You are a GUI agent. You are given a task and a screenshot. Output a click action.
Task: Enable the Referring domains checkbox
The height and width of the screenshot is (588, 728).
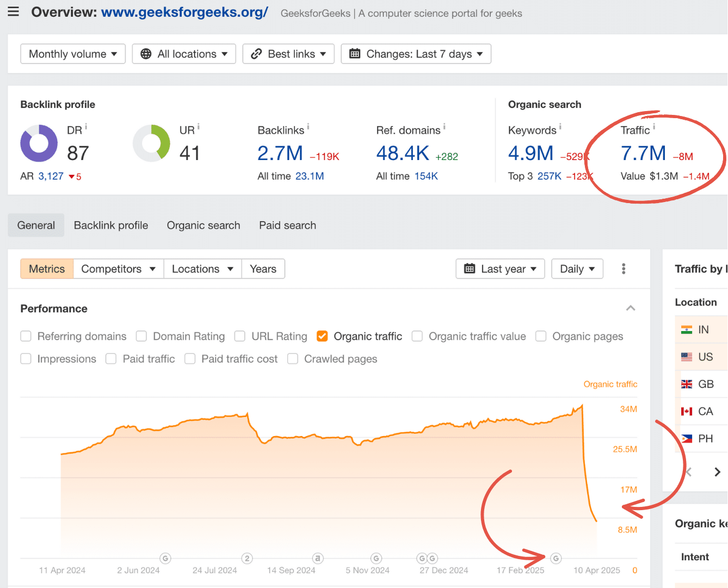(26, 336)
